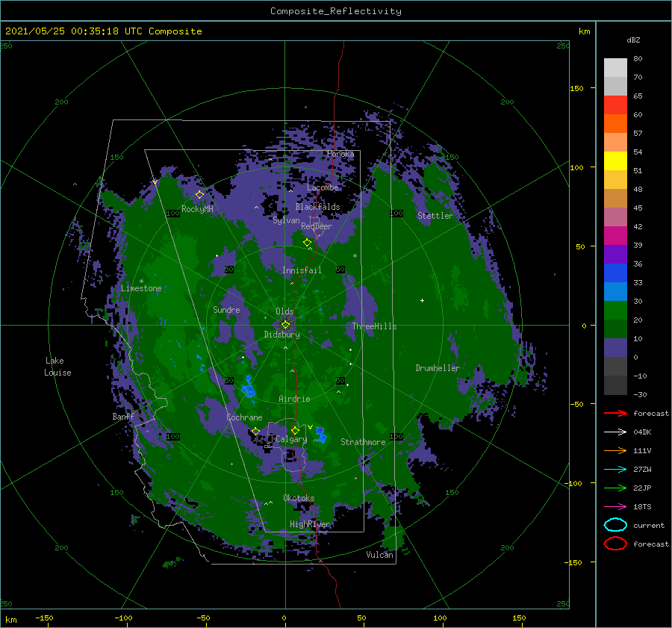Click the Didsbury city label
This screenshot has height=628, width=672.
coord(281,335)
